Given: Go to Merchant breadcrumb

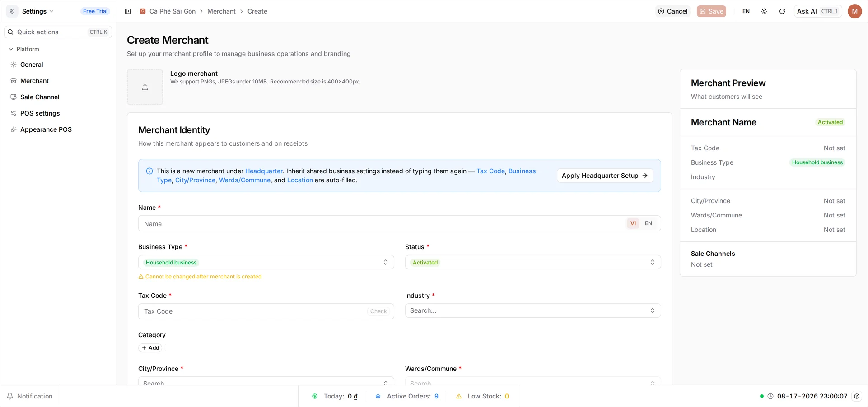Looking at the screenshot, I should pos(221,11).
